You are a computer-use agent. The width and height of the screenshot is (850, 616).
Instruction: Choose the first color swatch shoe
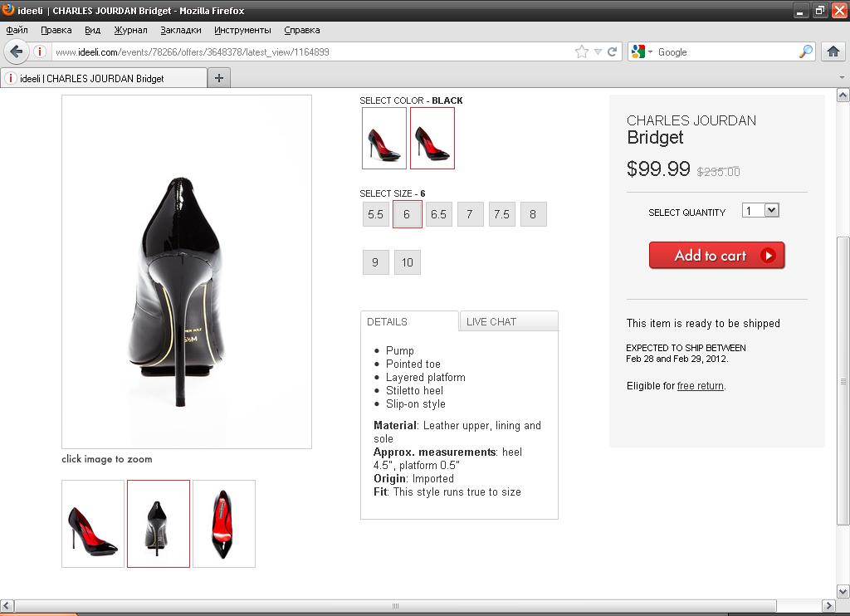pos(384,139)
